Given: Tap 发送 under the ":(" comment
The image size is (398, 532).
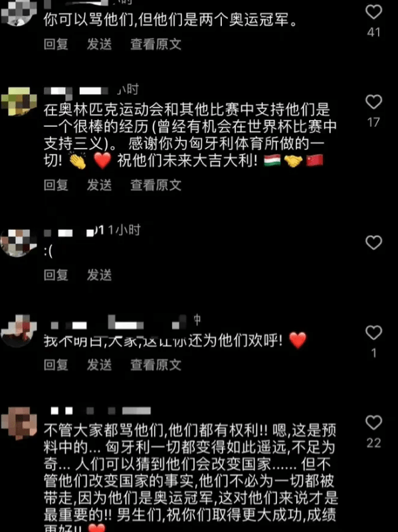Looking at the screenshot, I should coord(100,275).
